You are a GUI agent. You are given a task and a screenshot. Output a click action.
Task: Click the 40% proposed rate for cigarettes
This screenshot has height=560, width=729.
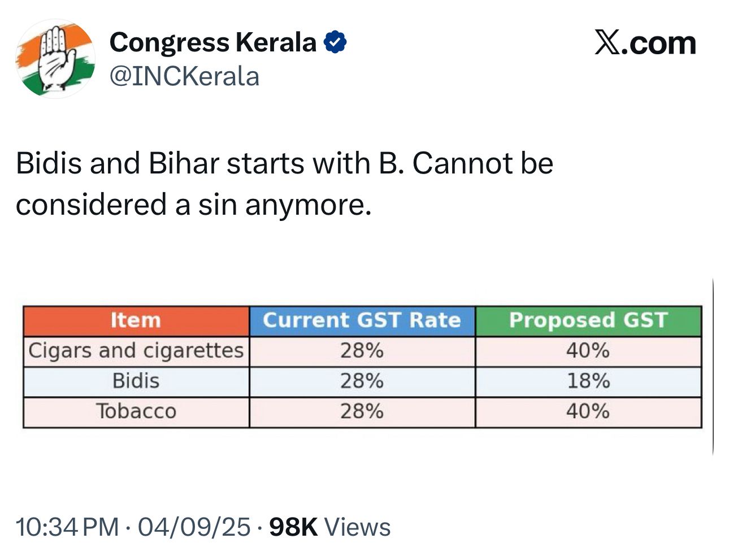588,351
